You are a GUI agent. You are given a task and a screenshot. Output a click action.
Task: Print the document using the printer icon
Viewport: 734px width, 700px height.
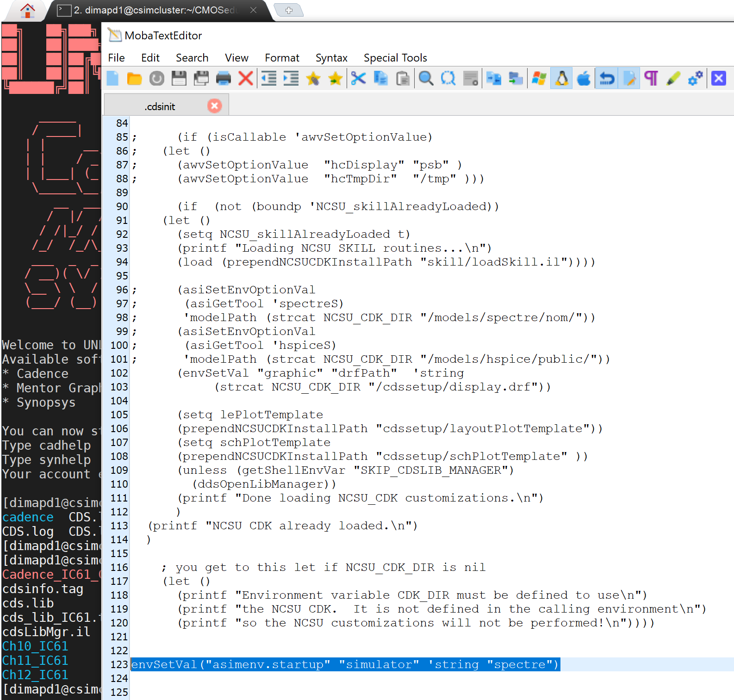(224, 79)
